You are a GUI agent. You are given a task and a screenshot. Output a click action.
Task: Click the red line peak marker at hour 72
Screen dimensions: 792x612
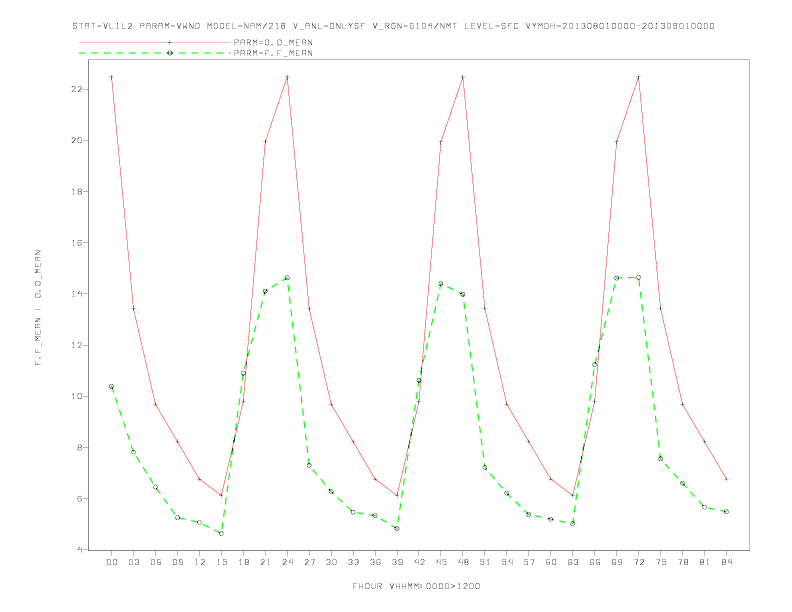(x=639, y=77)
